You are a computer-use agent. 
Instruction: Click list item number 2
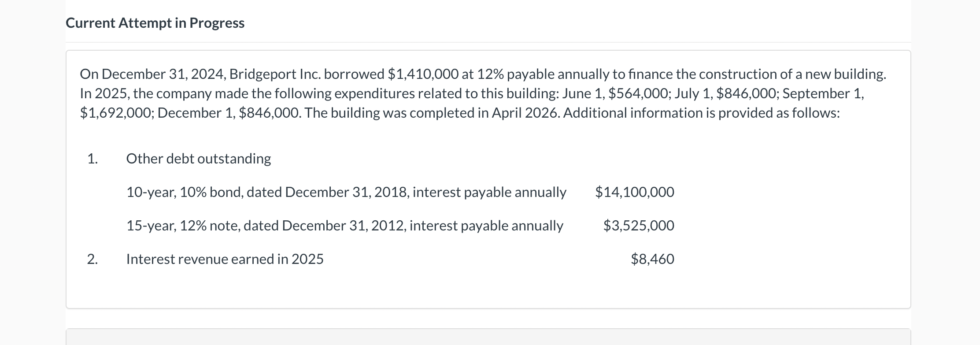[92, 259]
